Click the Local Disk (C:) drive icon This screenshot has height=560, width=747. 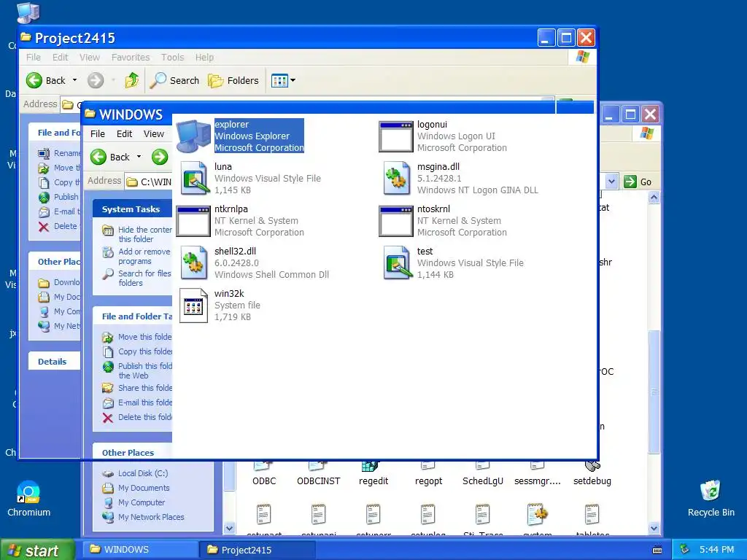[108, 473]
